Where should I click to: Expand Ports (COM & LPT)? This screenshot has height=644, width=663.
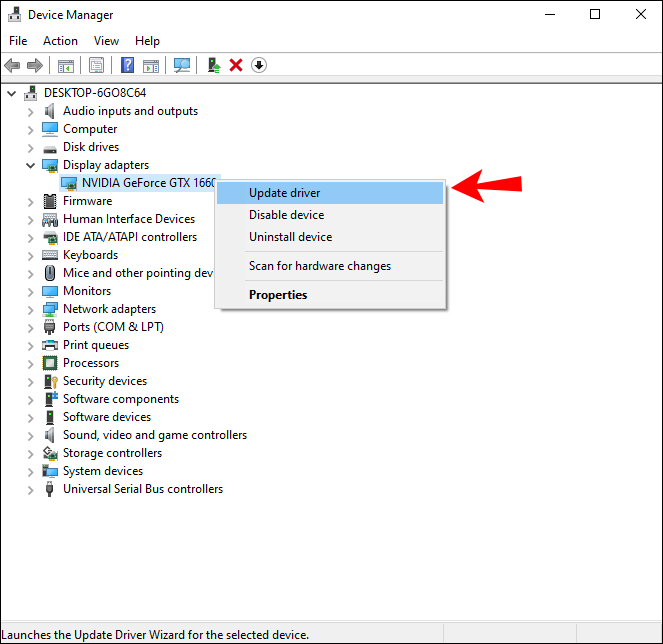30,328
